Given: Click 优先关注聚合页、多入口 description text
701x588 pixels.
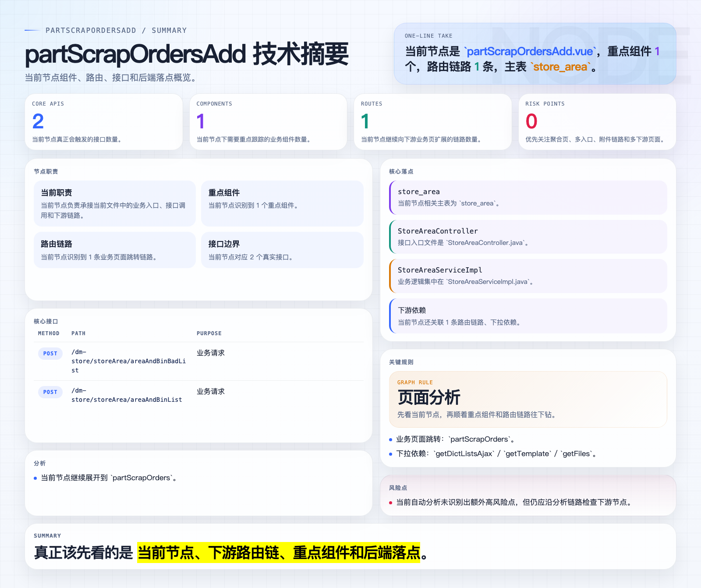Looking at the screenshot, I should [596, 139].
